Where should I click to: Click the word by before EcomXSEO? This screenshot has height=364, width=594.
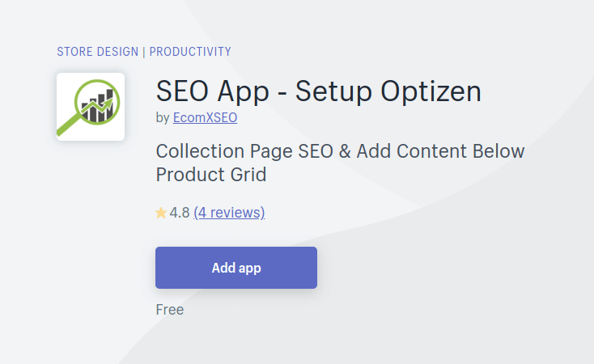(x=163, y=118)
